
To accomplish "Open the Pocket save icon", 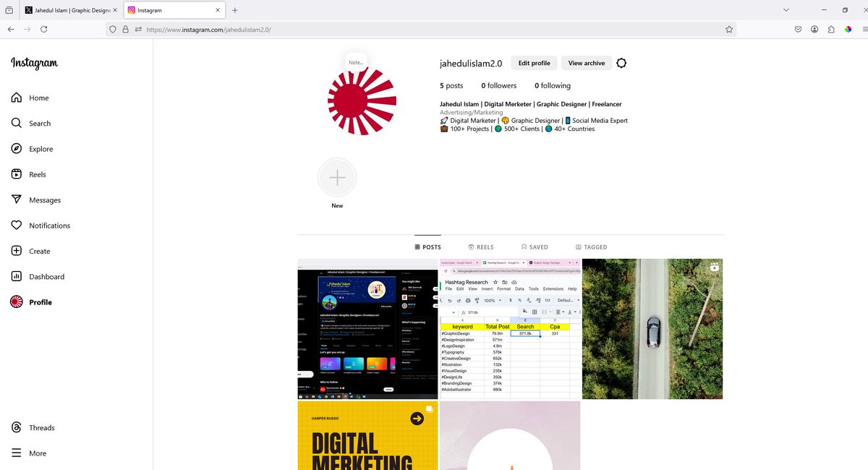I will pyautogui.click(x=798, y=30).
